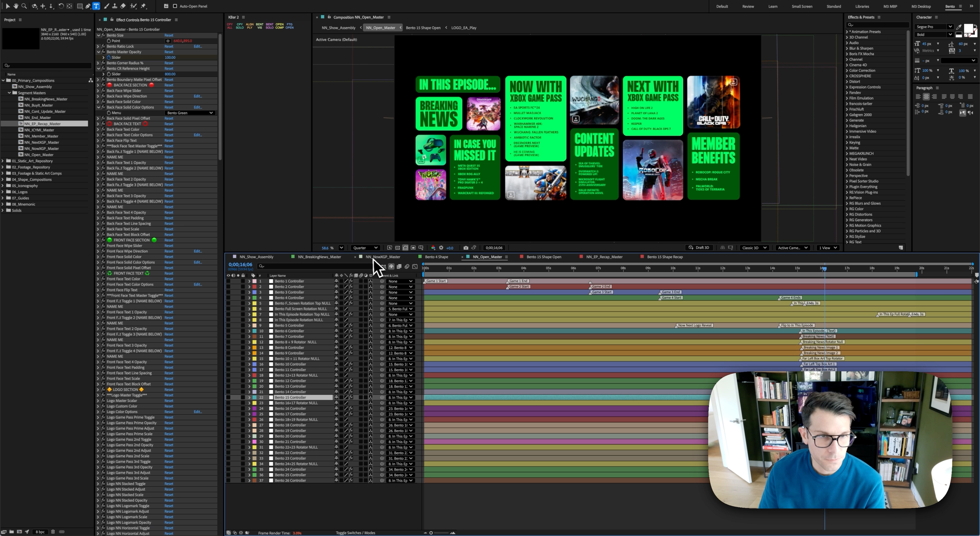The width and height of the screenshot is (980, 536).
Task: Open the Bento Green menu dropdown
Action: (190, 113)
